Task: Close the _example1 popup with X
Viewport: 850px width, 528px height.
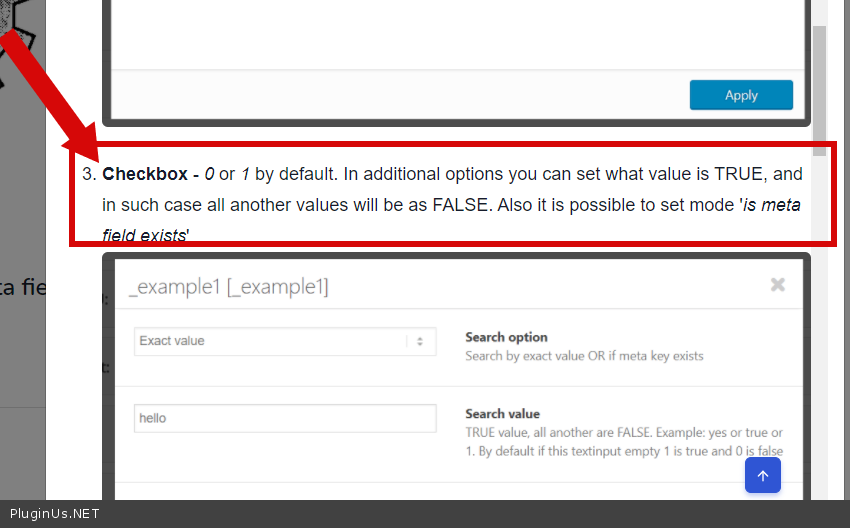Action: tap(777, 285)
